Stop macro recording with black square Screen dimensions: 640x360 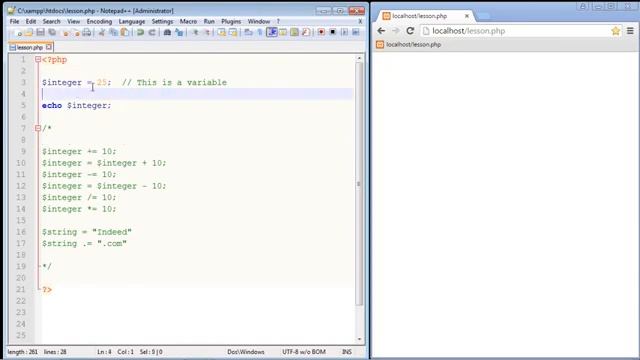click(x=333, y=32)
